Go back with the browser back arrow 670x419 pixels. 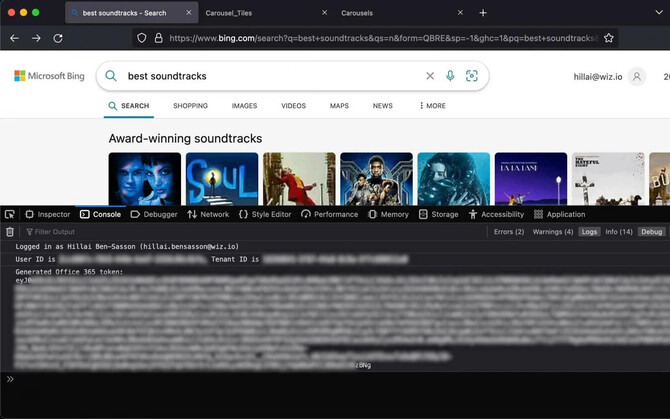coord(15,38)
